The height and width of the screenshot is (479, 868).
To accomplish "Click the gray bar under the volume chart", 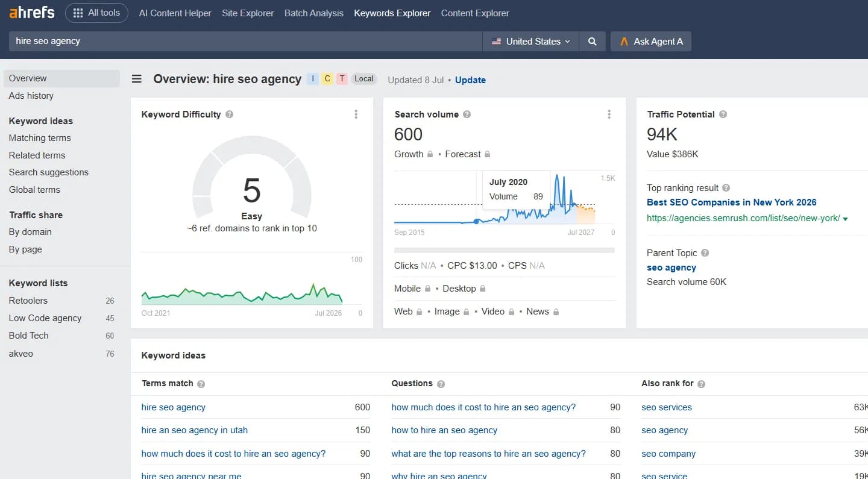I will coord(505,250).
